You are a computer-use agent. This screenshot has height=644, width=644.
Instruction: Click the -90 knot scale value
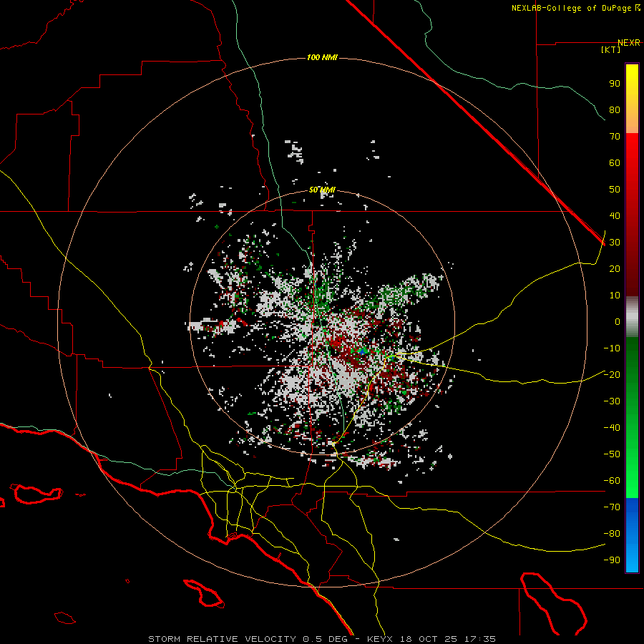click(x=612, y=560)
